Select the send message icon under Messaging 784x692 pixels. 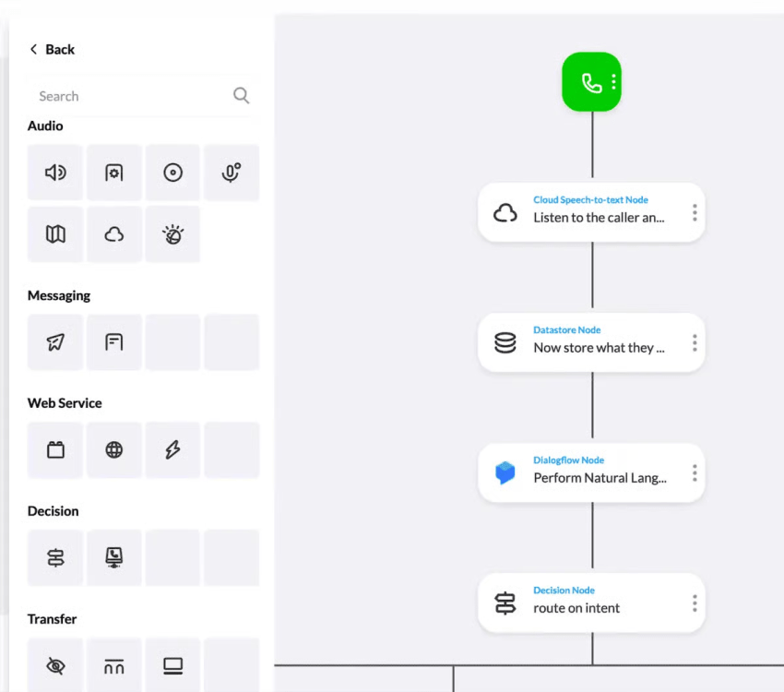[54, 341]
